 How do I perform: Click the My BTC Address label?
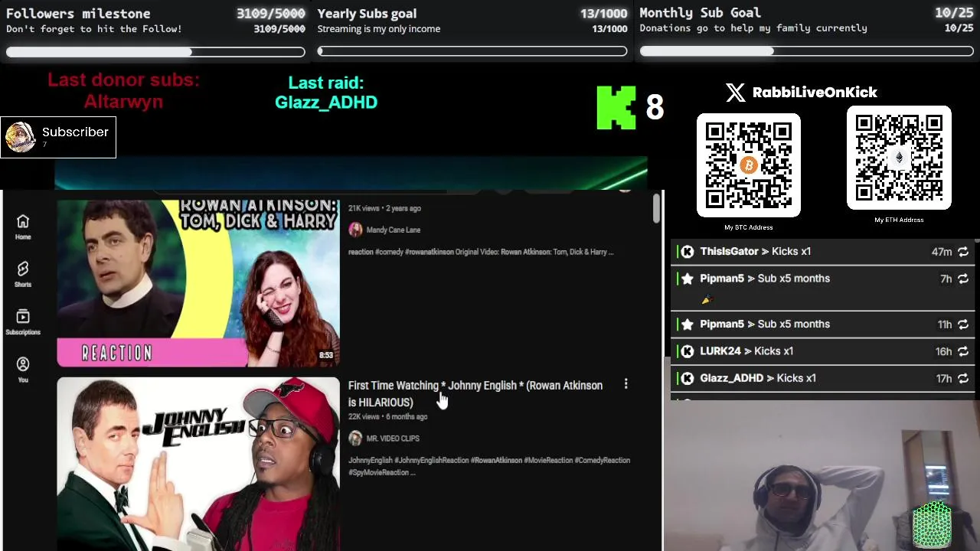pyautogui.click(x=749, y=227)
